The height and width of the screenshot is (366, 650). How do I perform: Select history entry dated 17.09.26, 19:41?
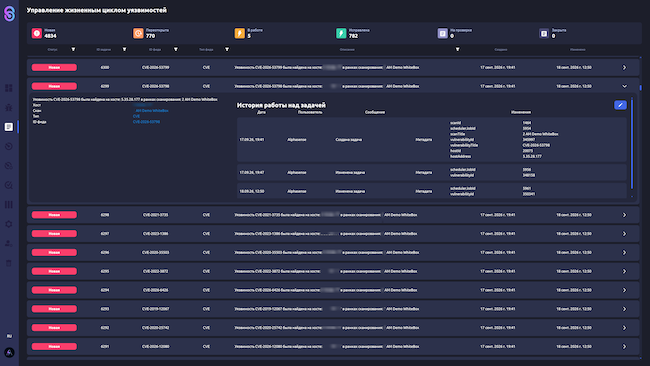pos(432,140)
